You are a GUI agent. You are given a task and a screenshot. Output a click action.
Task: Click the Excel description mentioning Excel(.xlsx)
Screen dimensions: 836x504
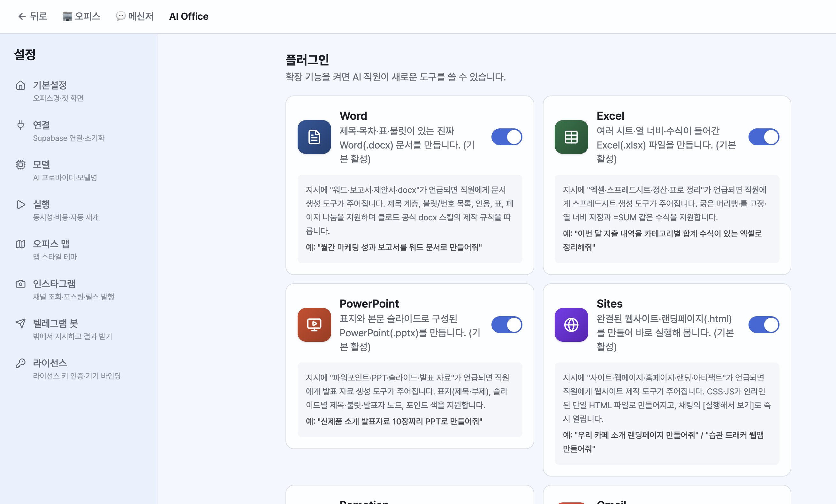(x=666, y=145)
